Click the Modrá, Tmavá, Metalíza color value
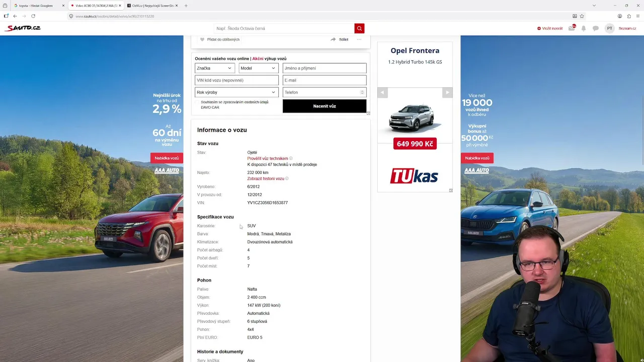The height and width of the screenshot is (362, 644). click(x=269, y=234)
